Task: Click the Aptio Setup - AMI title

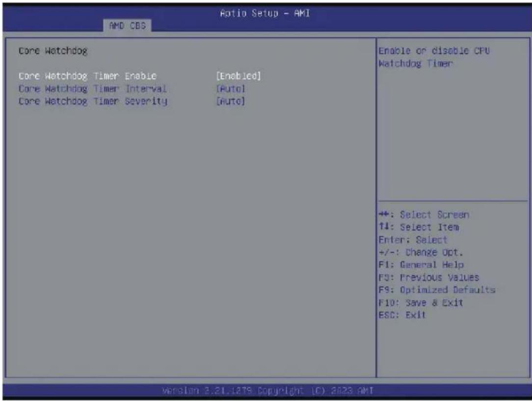Action: click(265, 13)
